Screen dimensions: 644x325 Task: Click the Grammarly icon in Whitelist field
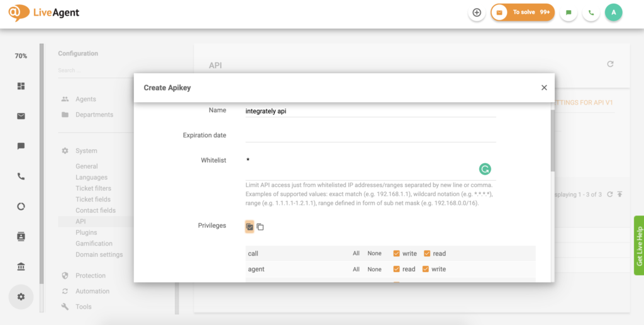tap(485, 169)
